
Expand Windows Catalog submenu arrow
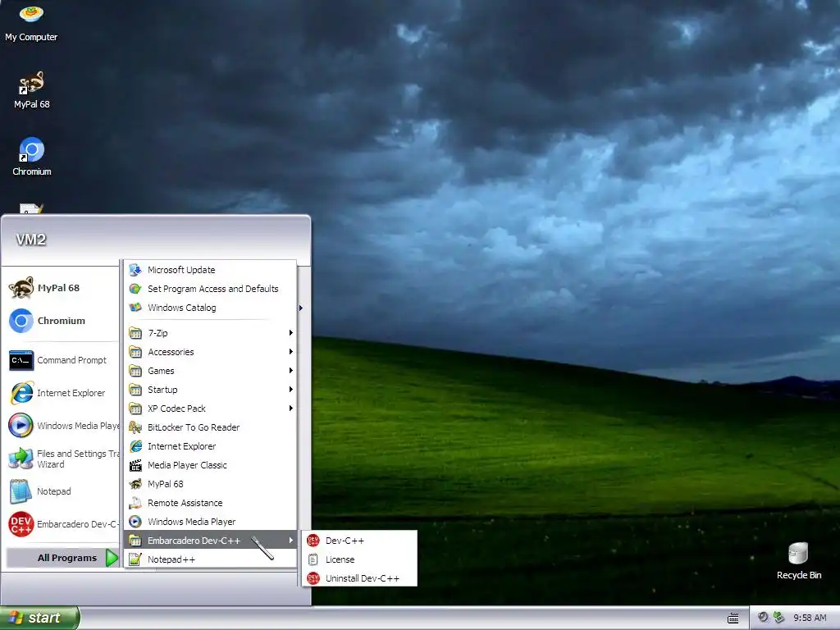[301, 308]
